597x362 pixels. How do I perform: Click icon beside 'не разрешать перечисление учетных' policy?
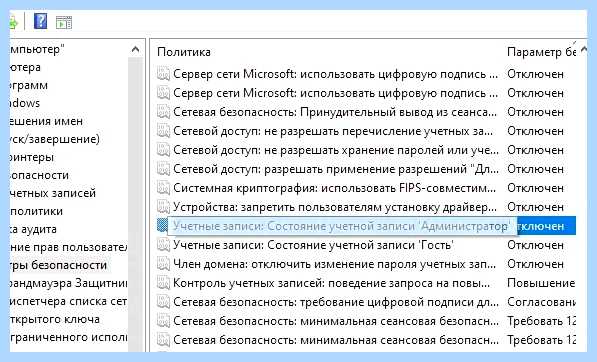pyautogui.click(x=163, y=131)
